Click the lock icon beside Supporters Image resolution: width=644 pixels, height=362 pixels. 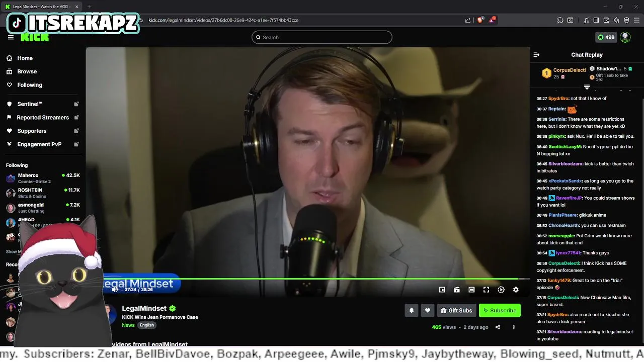coord(76,131)
